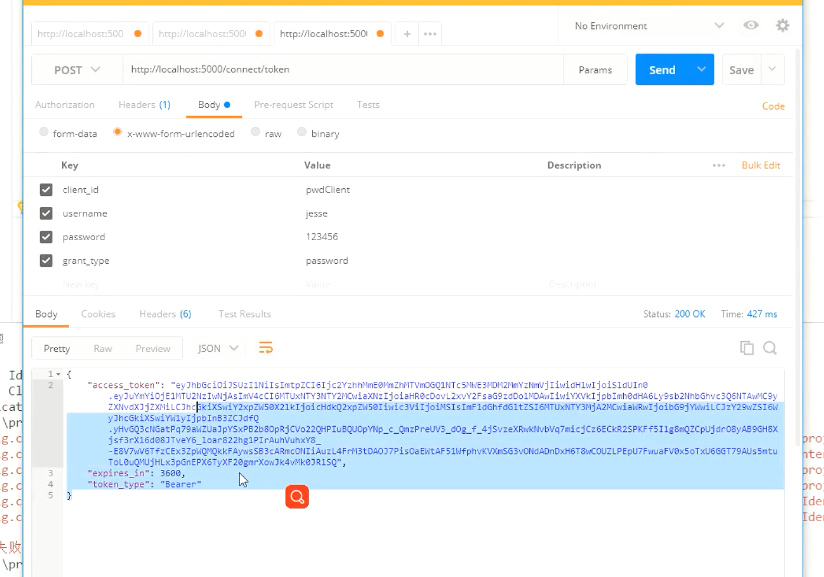The width and height of the screenshot is (824, 577).
Task: Click the 123456 value cell
Action: [322, 236]
